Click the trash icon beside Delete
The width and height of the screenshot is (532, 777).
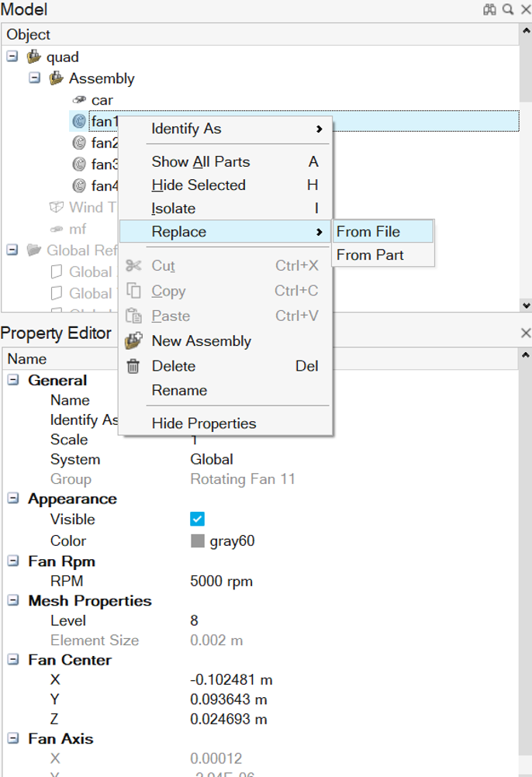(x=133, y=366)
